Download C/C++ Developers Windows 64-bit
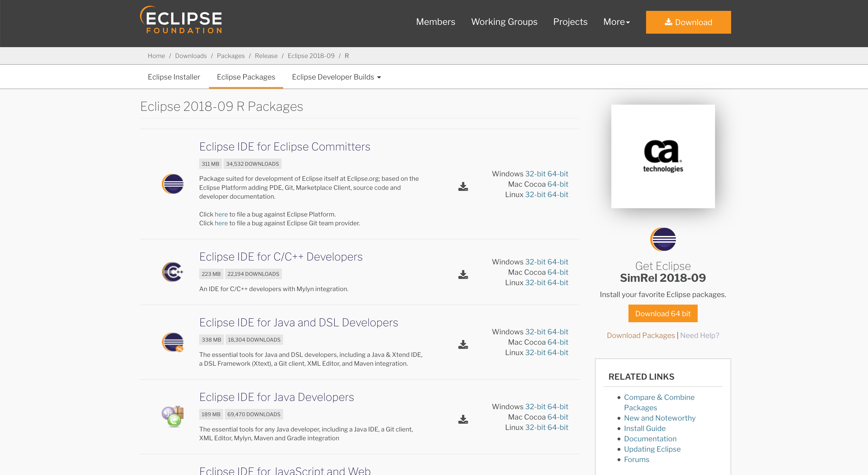Viewport: 868px width, 475px height. (558, 262)
